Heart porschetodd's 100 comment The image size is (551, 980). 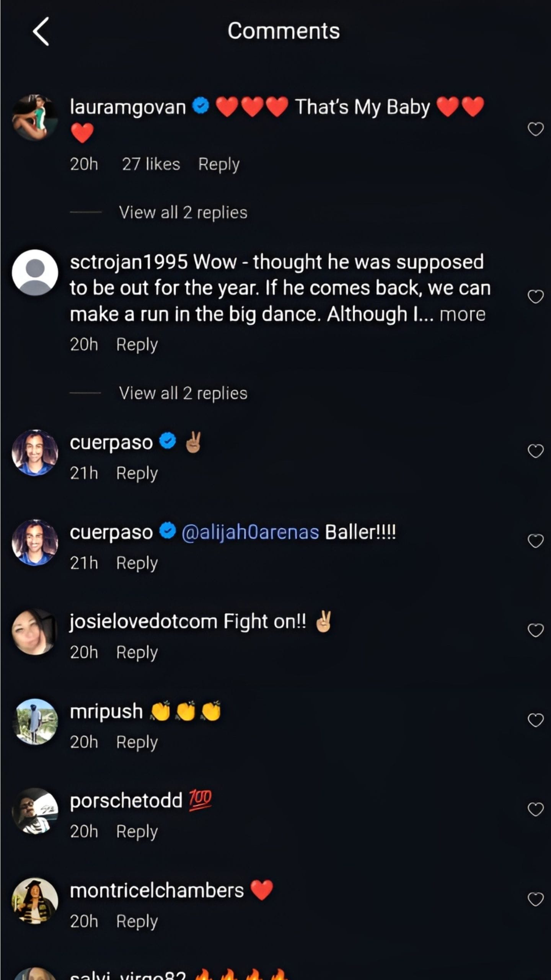pyautogui.click(x=535, y=809)
